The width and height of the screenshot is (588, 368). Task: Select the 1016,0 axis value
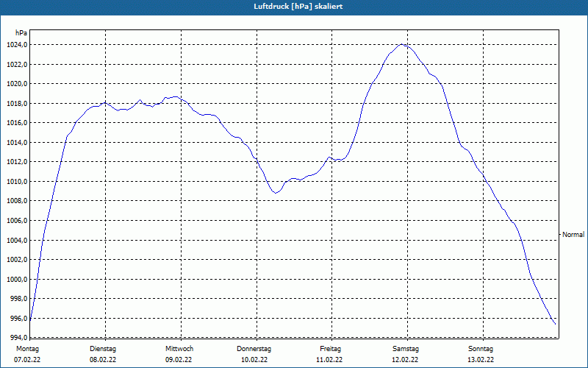(x=17, y=123)
